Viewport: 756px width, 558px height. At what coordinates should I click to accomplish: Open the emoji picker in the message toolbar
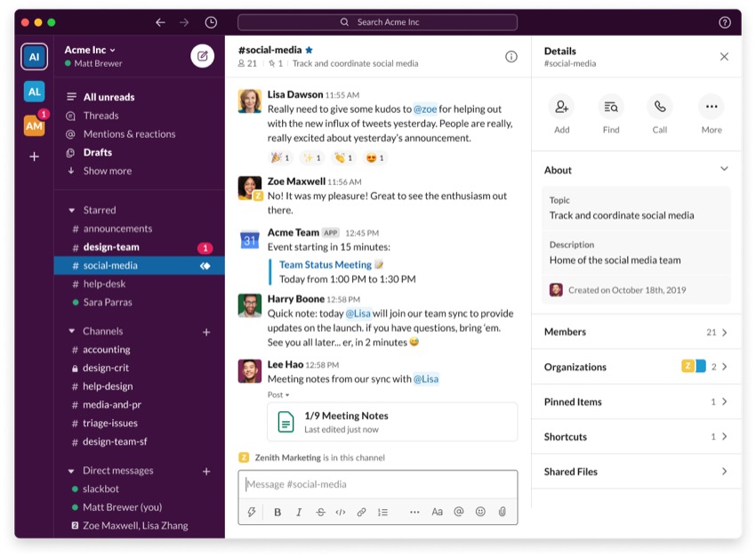[x=480, y=512]
